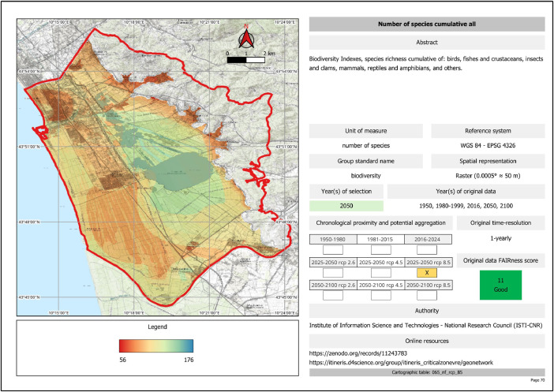Click the 'Number of species cumulative all' title

click(427, 24)
